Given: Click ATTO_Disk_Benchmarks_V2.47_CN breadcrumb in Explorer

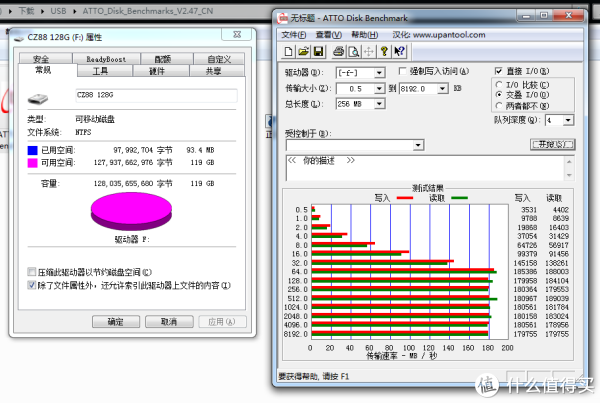Looking at the screenshot, I should [x=148, y=11].
